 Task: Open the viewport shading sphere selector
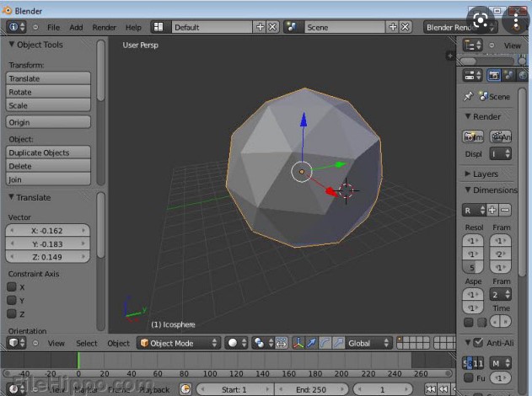click(236, 343)
